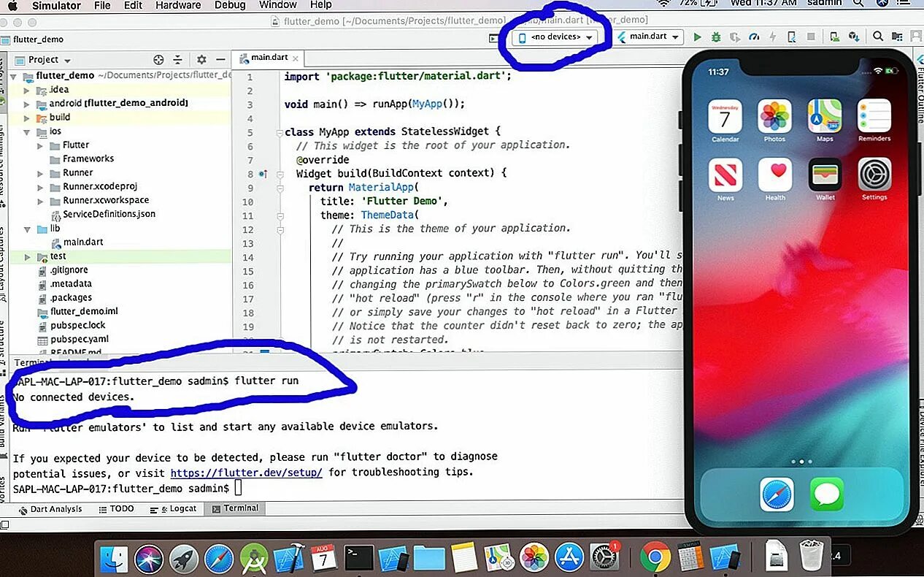Select pubspec.lock in the project tree
This screenshot has height=577, width=924.
[77, 326]
